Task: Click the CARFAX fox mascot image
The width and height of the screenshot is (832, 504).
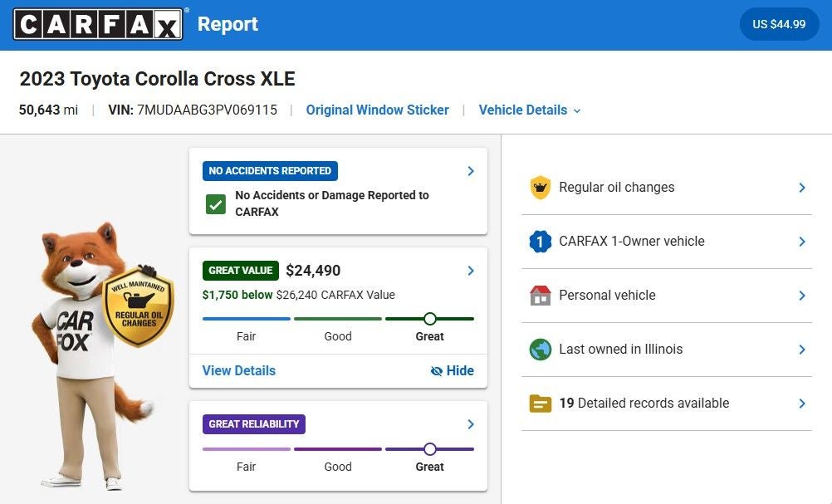Action: click(91, 349)
